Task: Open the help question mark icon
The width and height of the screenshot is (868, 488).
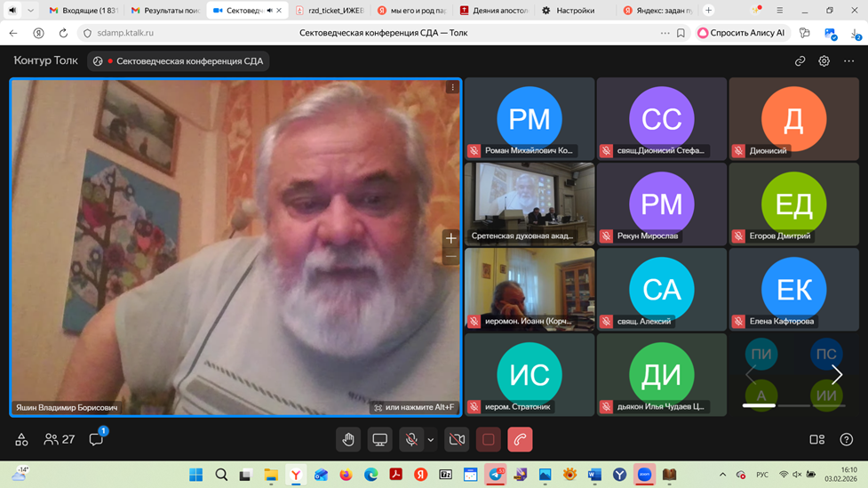Action: (846, 439)
